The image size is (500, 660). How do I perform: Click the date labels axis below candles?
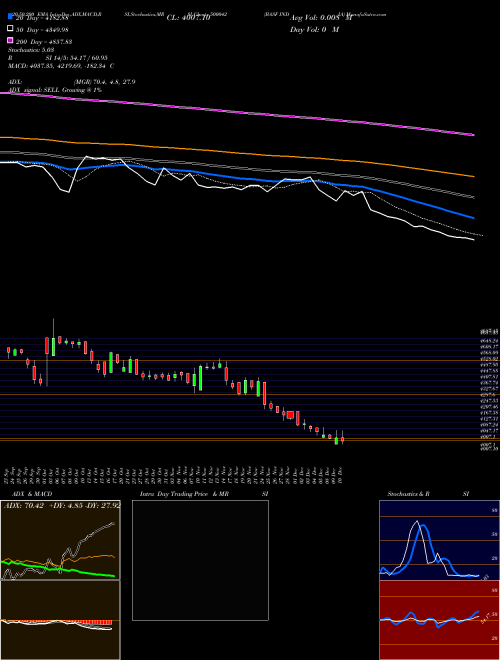[174, 475]
